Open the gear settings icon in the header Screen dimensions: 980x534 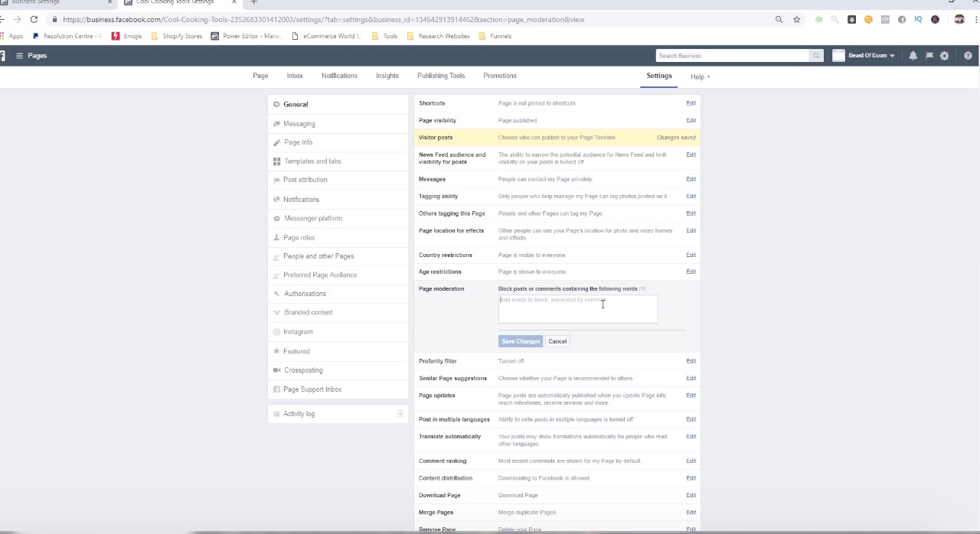click(944, 56)
